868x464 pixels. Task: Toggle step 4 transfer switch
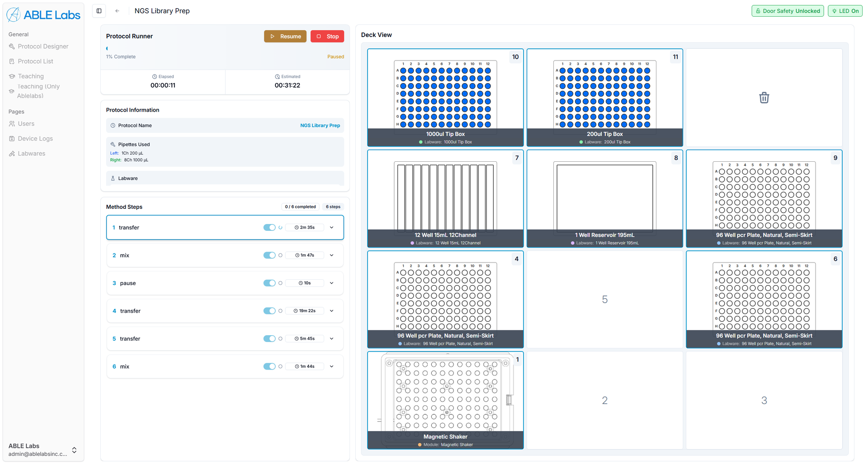pyautogui.click(x=269, y=311)
